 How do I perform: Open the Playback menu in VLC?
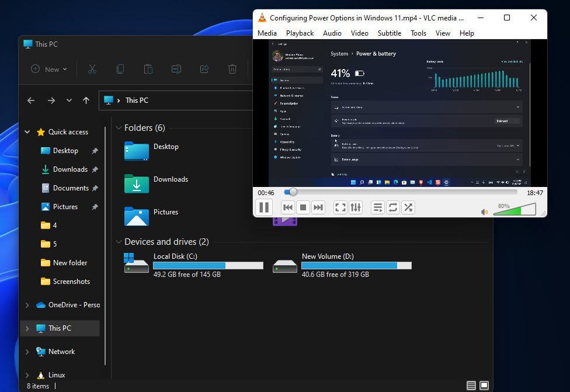300,33
